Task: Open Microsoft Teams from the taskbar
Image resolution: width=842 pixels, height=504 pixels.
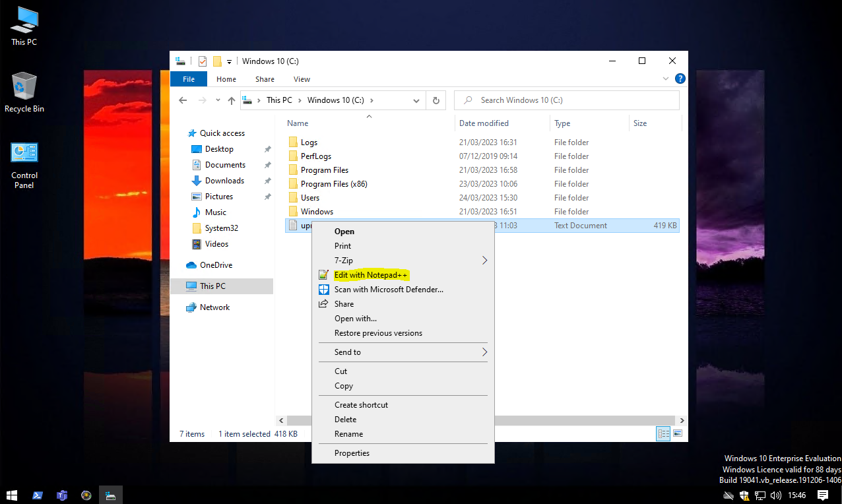Action: 62,495
